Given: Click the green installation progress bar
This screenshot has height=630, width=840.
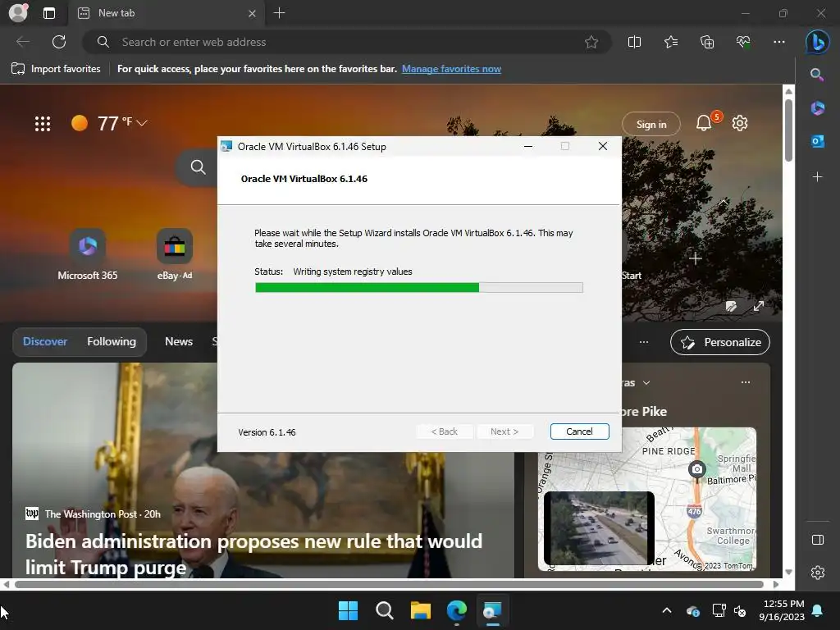Looking at the screenshot, I should pos(367,288).
